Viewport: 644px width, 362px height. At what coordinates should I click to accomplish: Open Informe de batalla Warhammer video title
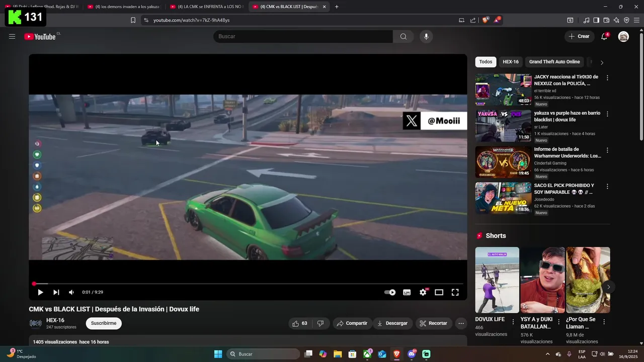[x=568, y=152]
